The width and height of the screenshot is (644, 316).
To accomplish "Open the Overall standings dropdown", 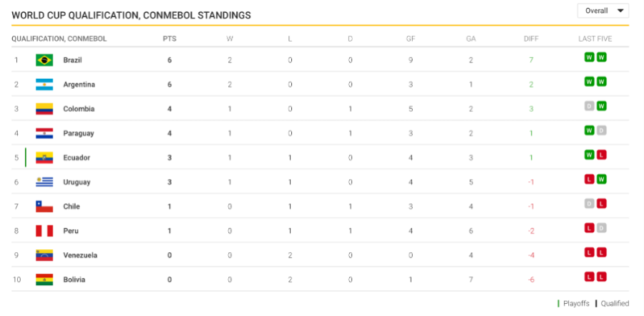I will (x=602, y=11).
